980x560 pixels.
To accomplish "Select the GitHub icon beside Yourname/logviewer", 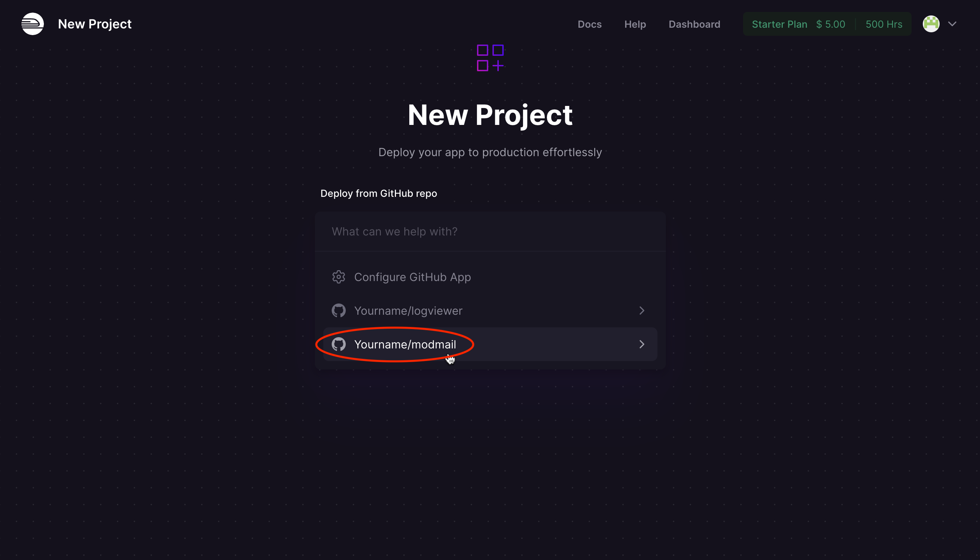I will (x=339, y=311).
